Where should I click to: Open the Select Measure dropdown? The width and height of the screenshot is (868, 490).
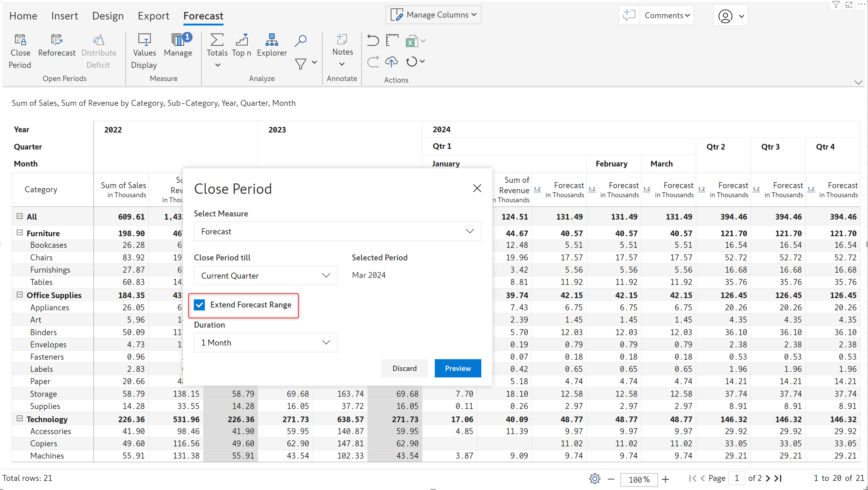(337, 231)
